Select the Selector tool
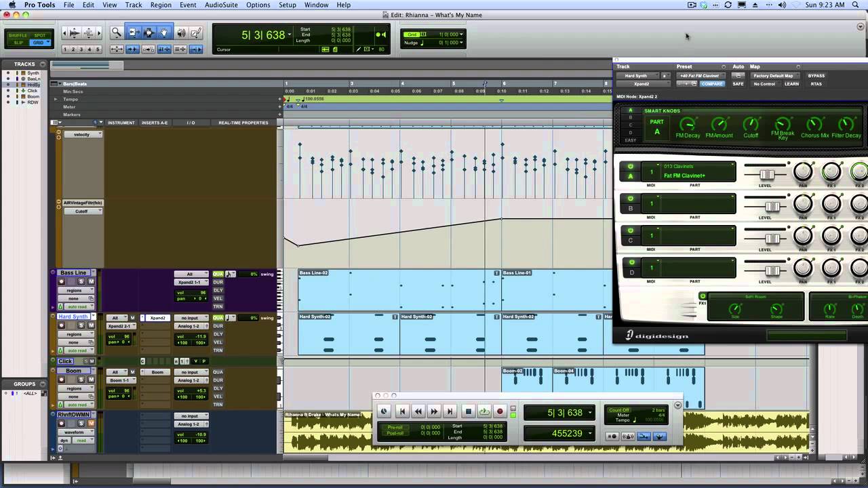This screenshot has width=868, height=488. pyautogui.click(x=149, y=33)
